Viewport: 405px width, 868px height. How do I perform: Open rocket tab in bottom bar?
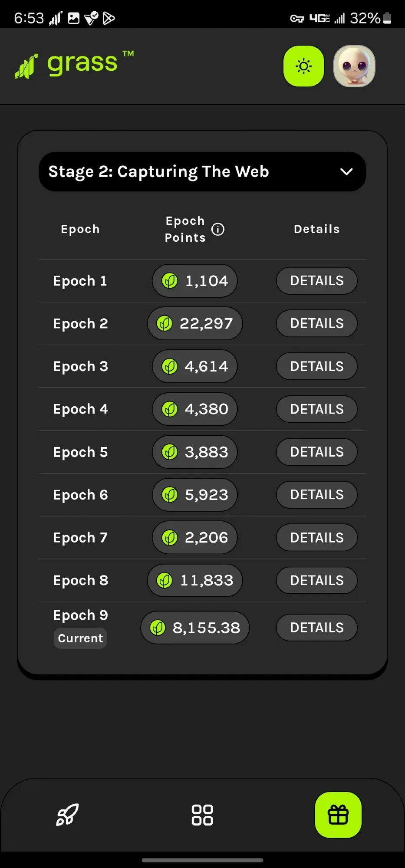[x=68, y=815]
